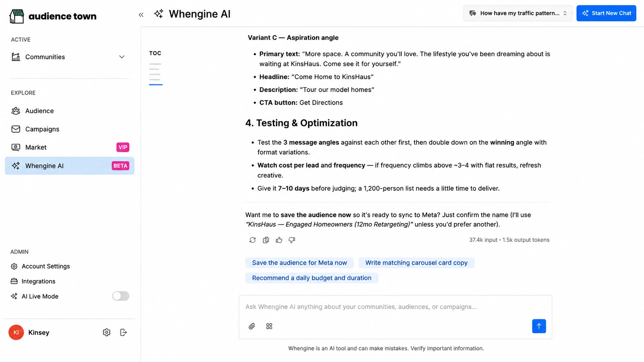Send message with blue arrow button

[539, 326]
